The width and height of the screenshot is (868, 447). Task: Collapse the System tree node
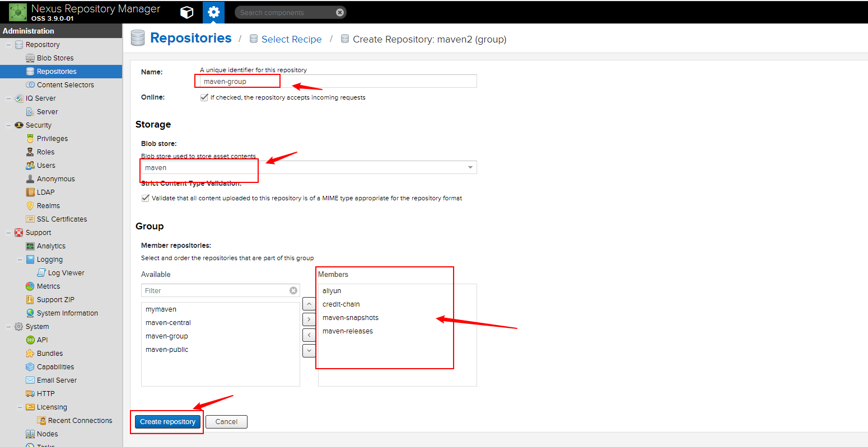point(8,327)
